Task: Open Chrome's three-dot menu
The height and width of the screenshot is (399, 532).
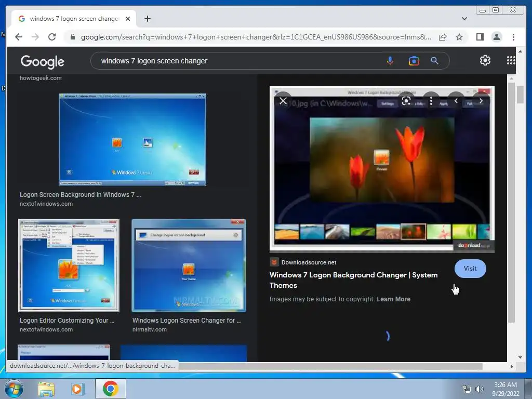Action: [513, 37]
